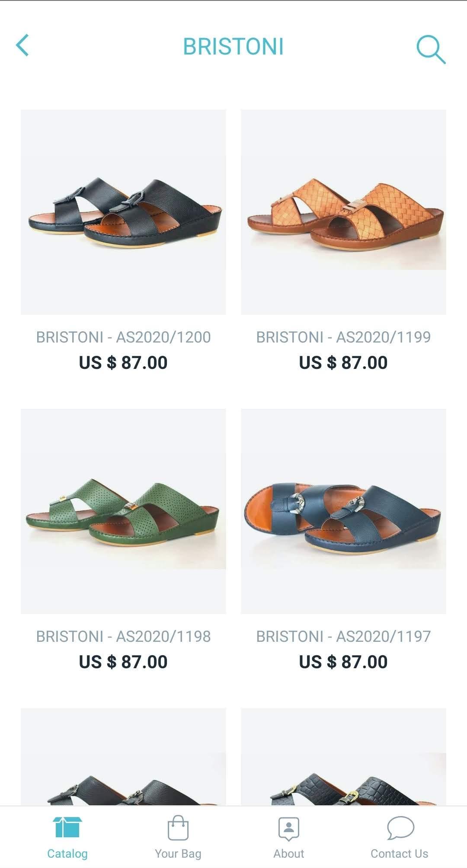The height and width of the screenshot is (868, 467).
Task: Tap the About person icon
Action: [x=289, y=828]
